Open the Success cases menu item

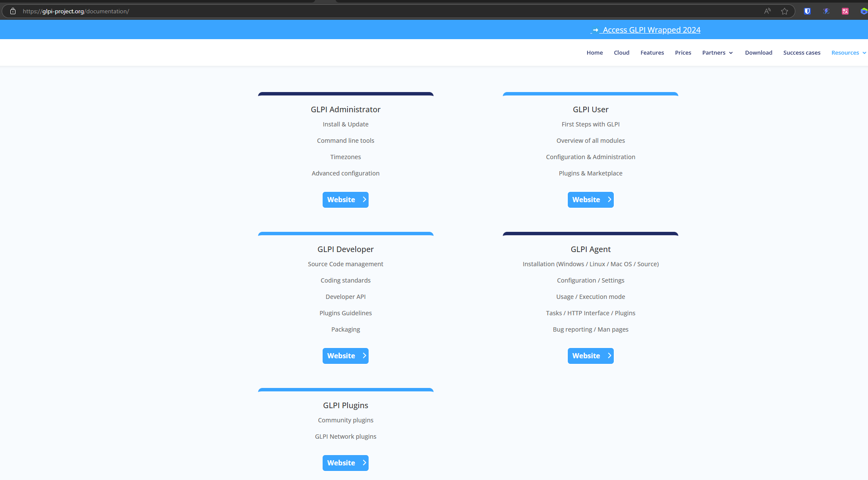[802, 52]
